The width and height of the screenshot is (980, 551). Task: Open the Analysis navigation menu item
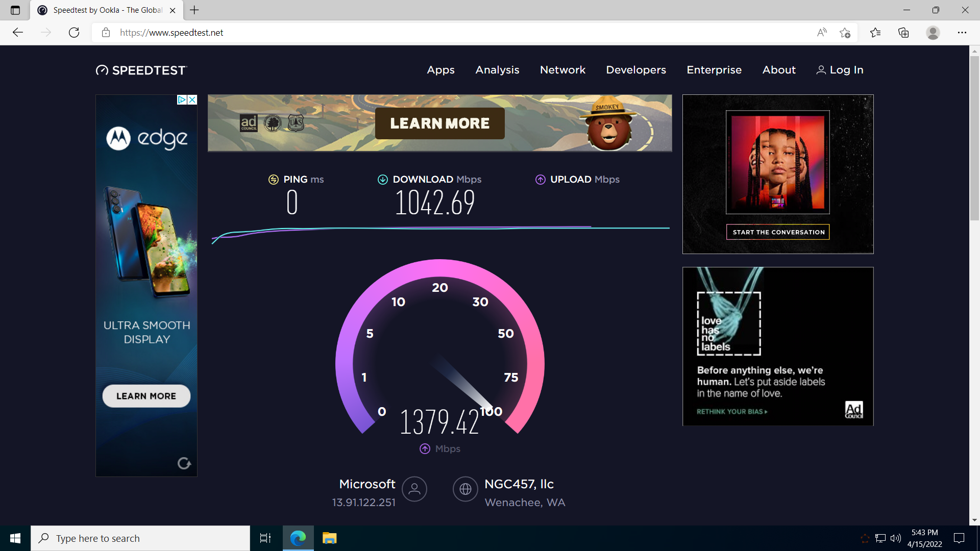pos(497,70)
